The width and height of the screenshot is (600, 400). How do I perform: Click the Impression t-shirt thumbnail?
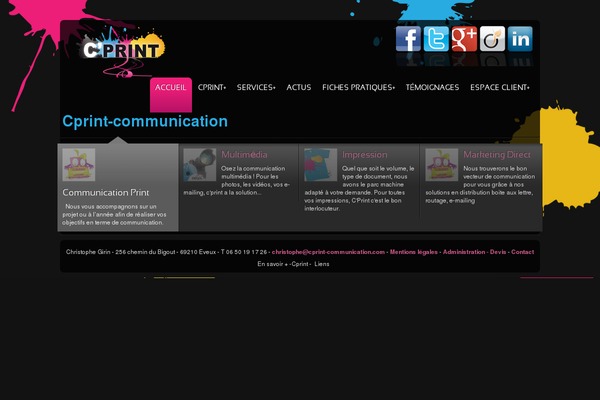[x=321, y=165]
